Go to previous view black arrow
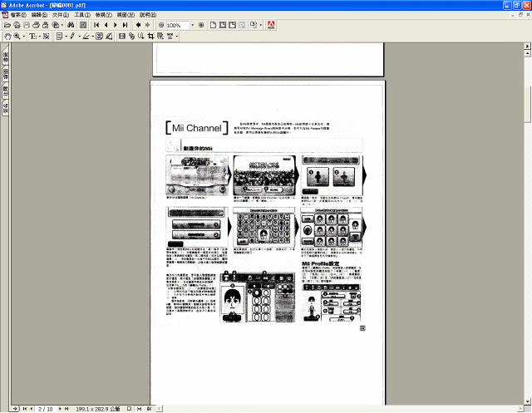Viewport: 532px width, 413px height. tap(138, 25)
